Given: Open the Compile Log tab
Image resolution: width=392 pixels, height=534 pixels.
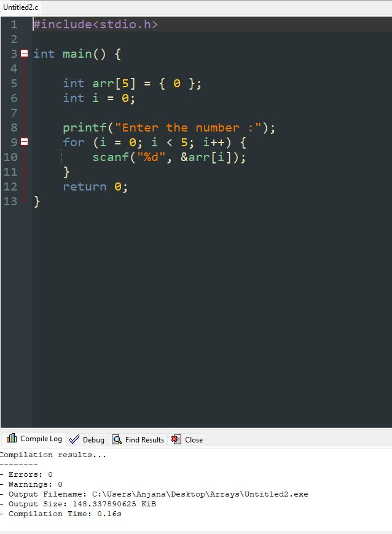Looking at the screenshot, I should [x=34, y=439].
